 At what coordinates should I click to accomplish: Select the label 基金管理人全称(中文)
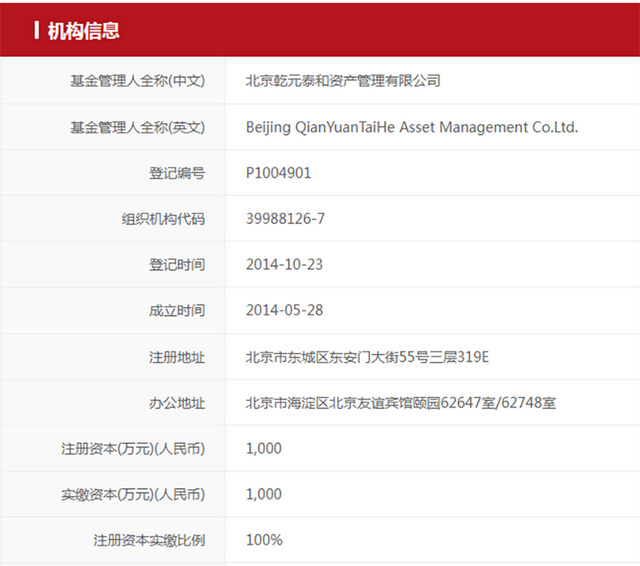pos(138,81)
